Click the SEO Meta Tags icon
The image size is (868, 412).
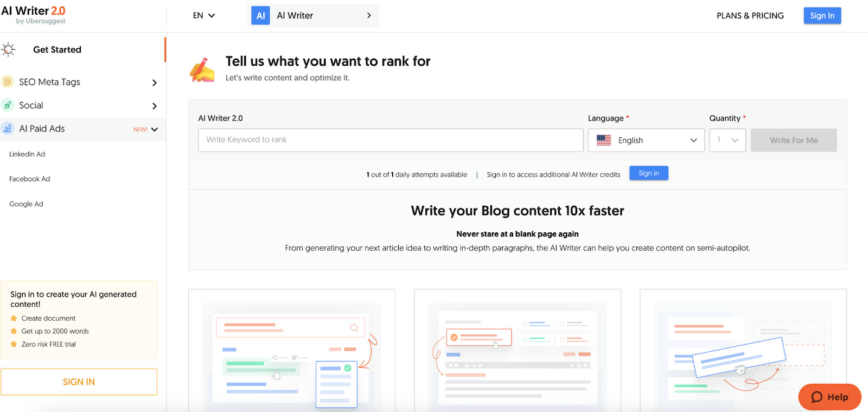pos(8,82)
